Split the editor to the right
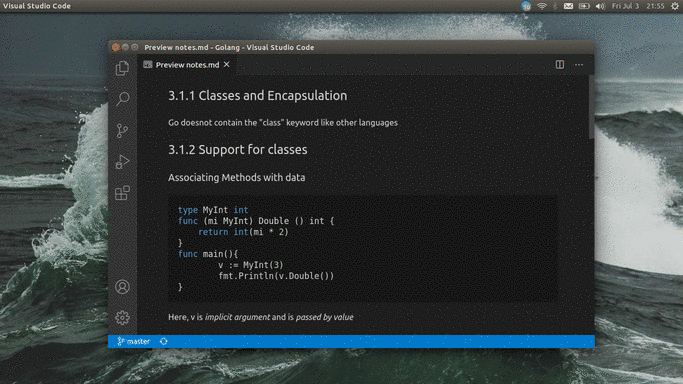 pyautogui.click(x=560, y=64)
